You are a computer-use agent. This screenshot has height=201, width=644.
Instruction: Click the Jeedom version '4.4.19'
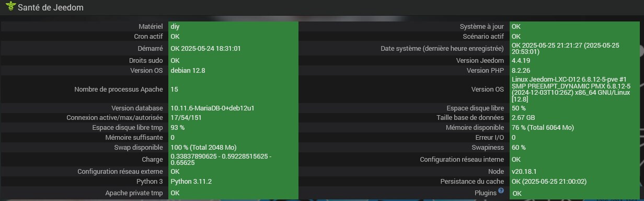(521, 60)
